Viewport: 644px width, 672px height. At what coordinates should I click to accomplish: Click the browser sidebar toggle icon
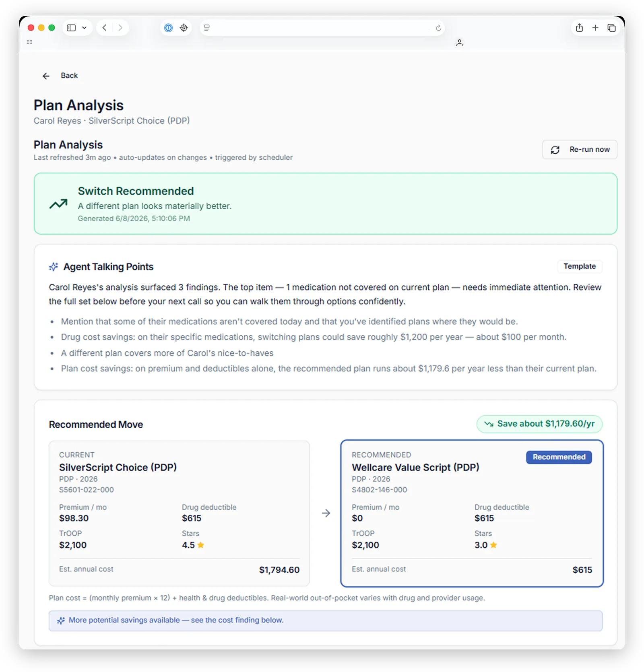point(71,28)
